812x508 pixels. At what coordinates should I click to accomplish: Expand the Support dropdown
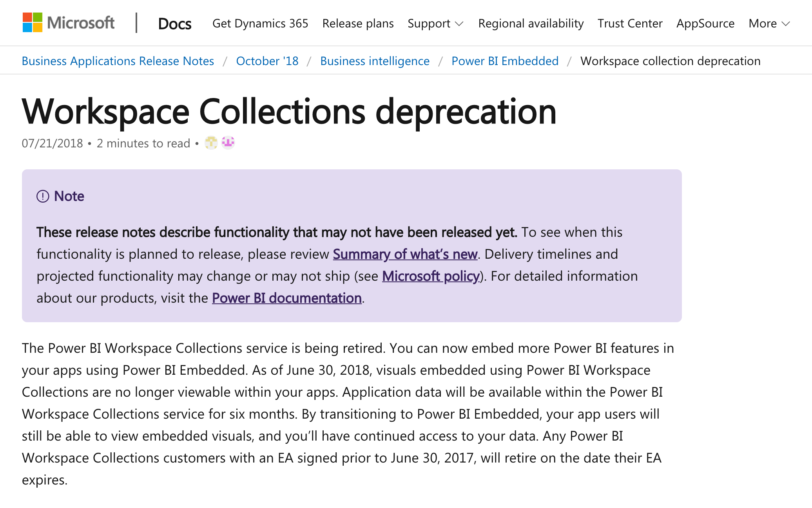pos(435,24)
